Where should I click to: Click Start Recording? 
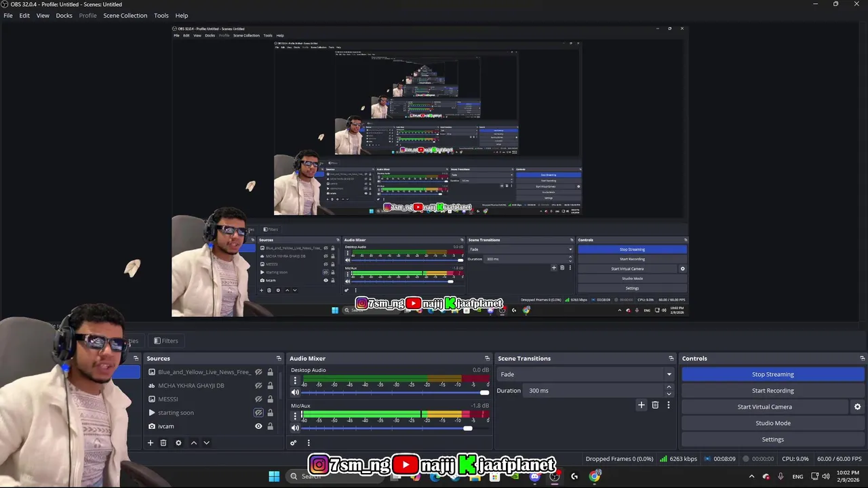773,390
